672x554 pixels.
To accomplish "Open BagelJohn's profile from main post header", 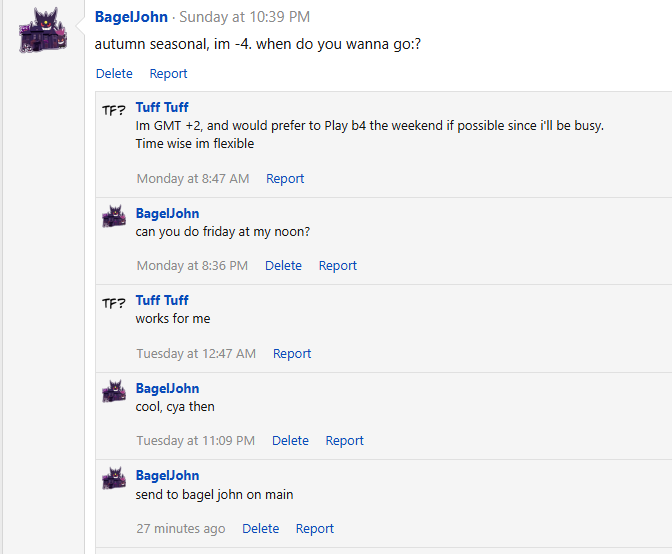I will 131,17.
